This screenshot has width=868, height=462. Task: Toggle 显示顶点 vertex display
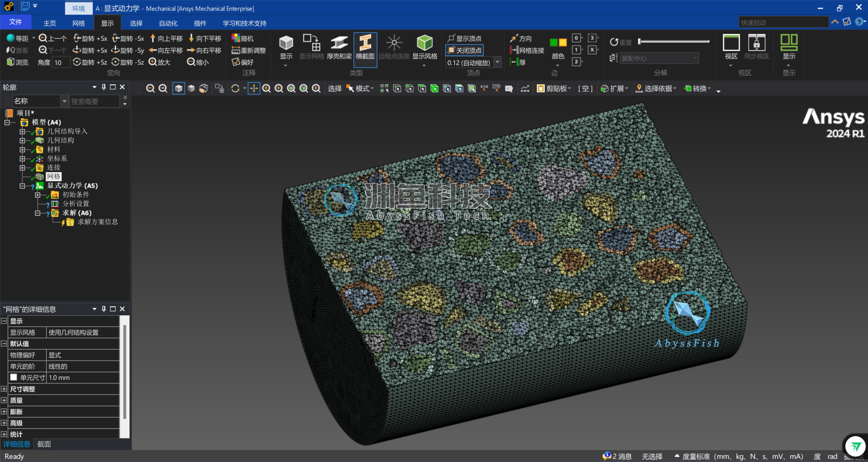464,38
